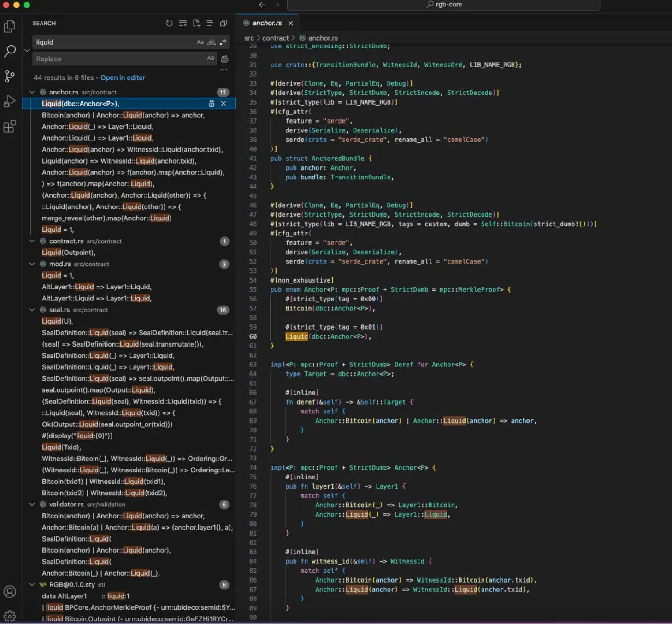Select the anchor.rs editor tab
672x624 pixels.
click(267, 23)
